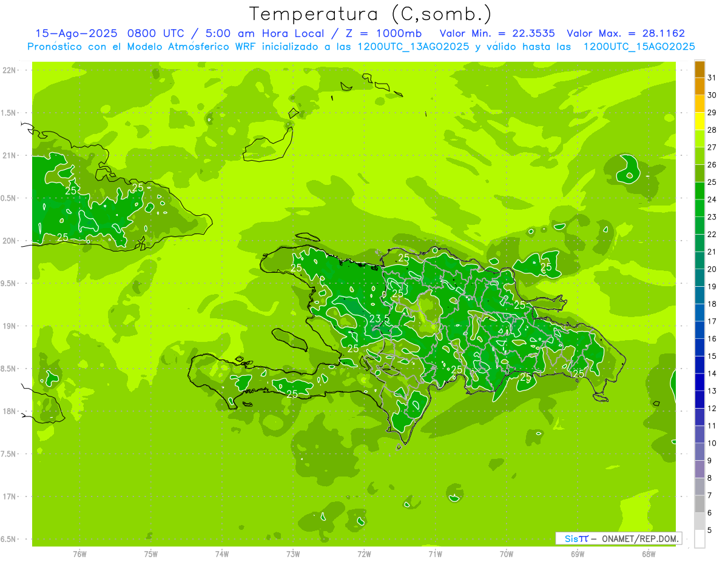The image size is (728, 562).
Task: Click the legend color band just below 31
Action: [x=700, y=86]
